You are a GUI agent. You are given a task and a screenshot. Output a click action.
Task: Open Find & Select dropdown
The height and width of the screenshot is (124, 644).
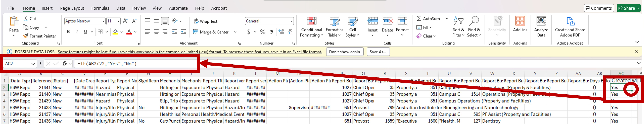[x=474, y=27]
